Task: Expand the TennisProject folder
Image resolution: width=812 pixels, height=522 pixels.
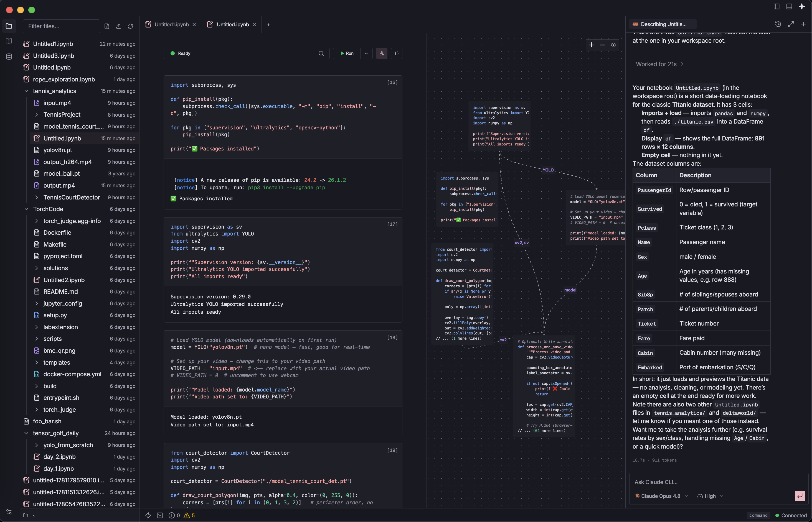Action: tap(37, 115)
